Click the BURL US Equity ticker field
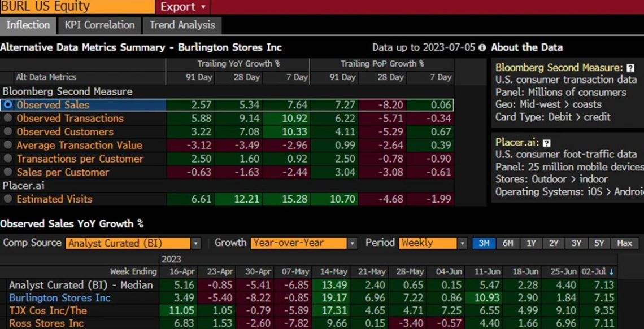644x329 pixels. (76, 7)
